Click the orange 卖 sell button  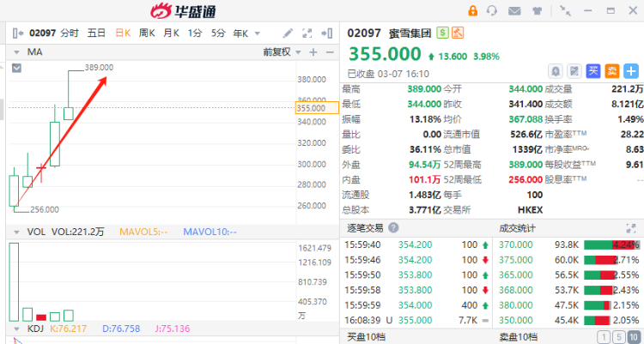tap(612, 71)
